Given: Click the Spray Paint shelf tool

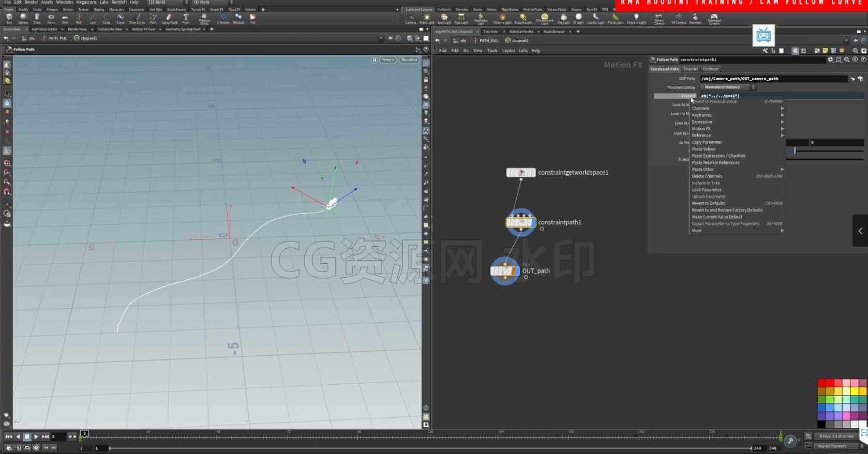Looking at the screenshot, I should pos(169,19).
